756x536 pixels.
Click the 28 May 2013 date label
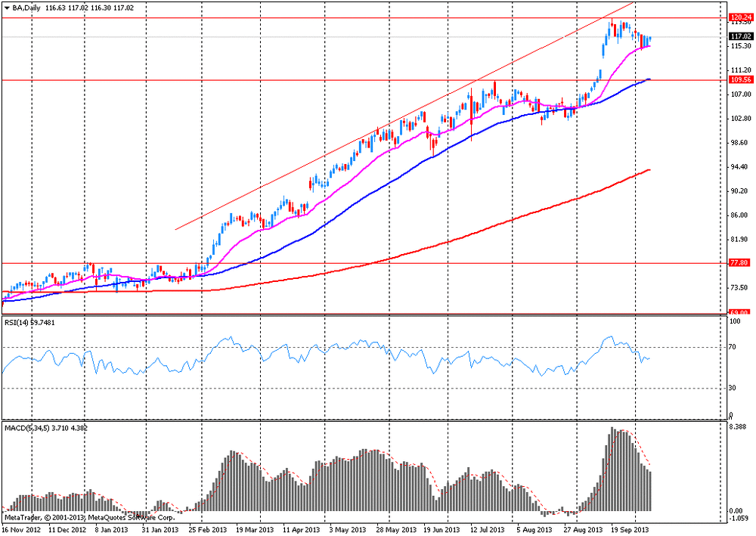click(395, 530)
